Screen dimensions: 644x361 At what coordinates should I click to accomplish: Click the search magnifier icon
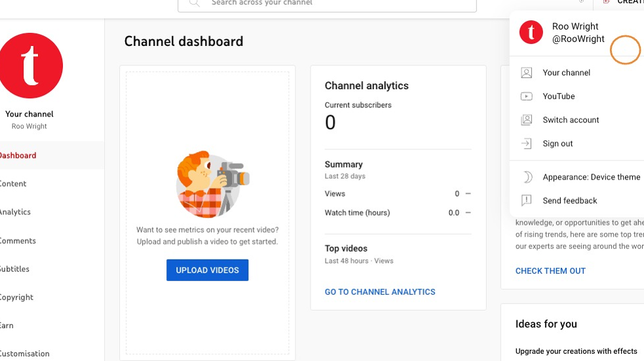click(195, 3)
